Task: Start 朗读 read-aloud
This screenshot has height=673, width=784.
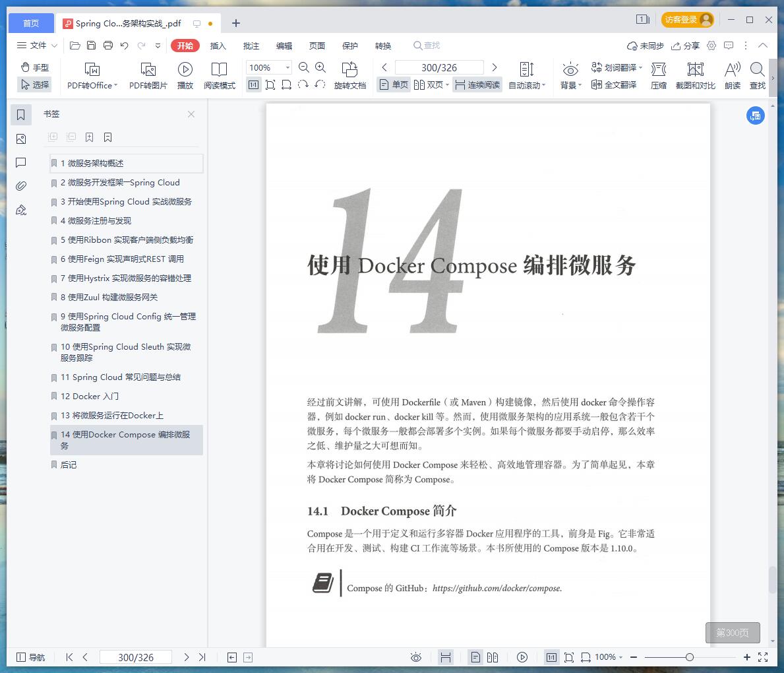Action: pyautogui.click(x=733, y=76)
